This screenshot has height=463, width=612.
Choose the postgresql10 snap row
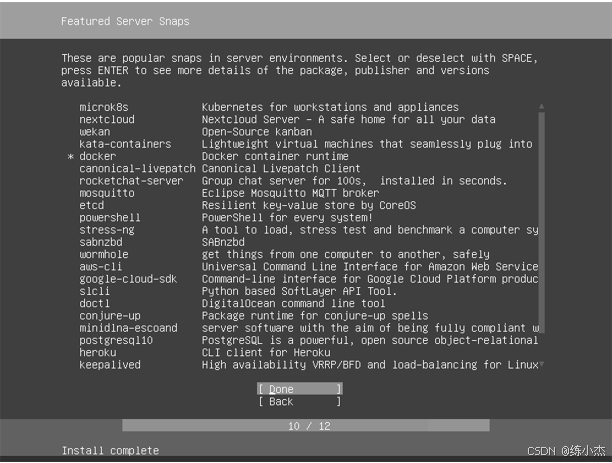pos(303,340)
